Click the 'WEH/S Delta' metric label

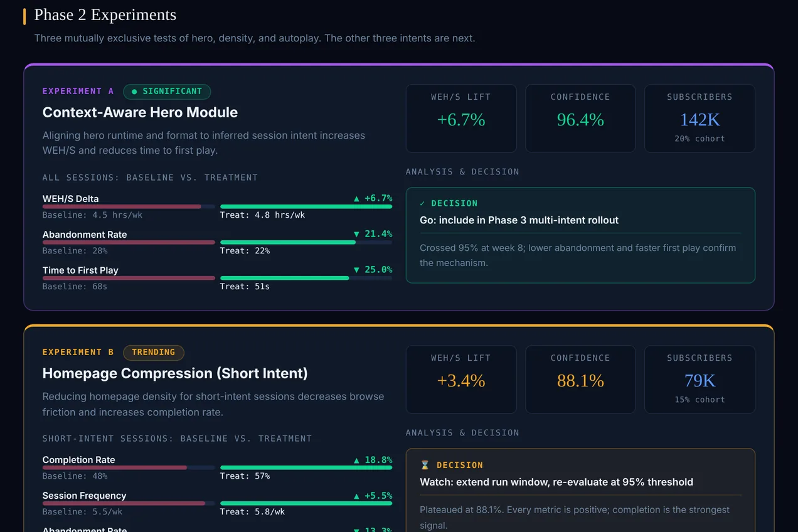pyautogui.click(x=71, y=199)
